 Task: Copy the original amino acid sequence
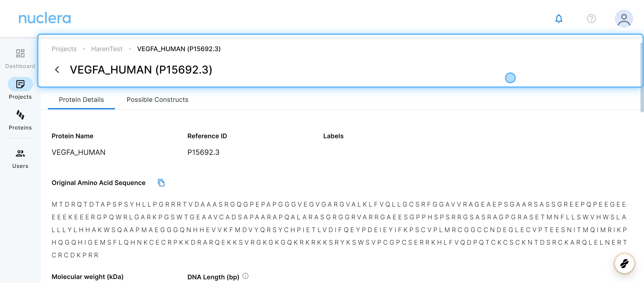[161, 183]
